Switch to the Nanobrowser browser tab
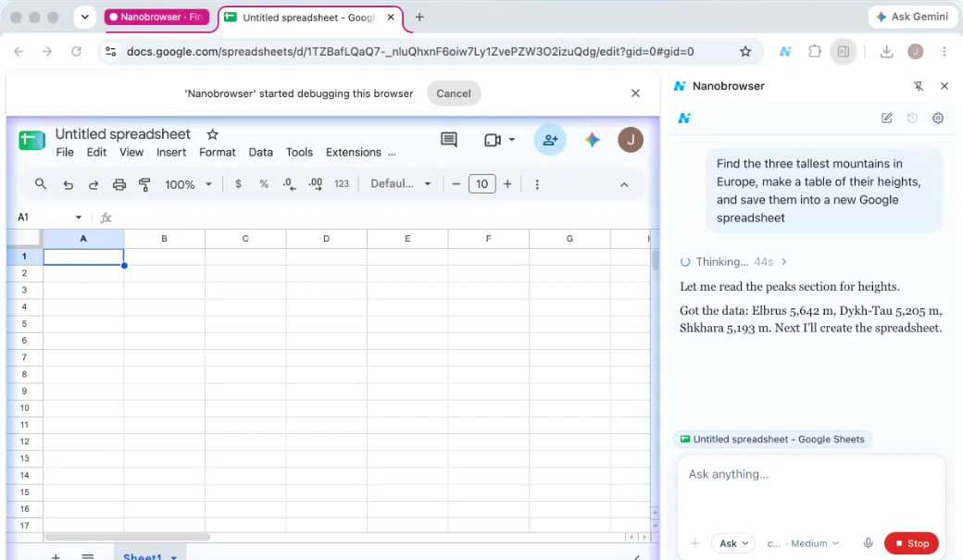This screenshot has height=560, width=963. click(156, 18)
